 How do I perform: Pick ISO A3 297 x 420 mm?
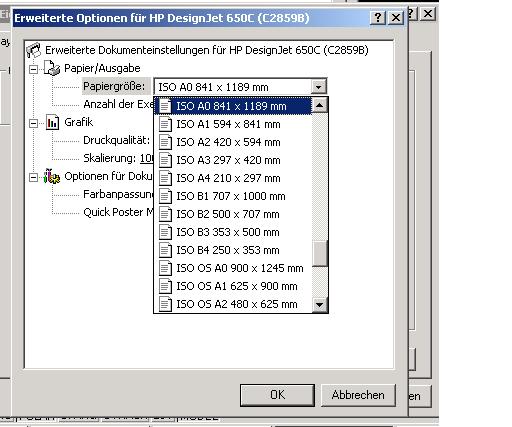(x=233, y=160)
